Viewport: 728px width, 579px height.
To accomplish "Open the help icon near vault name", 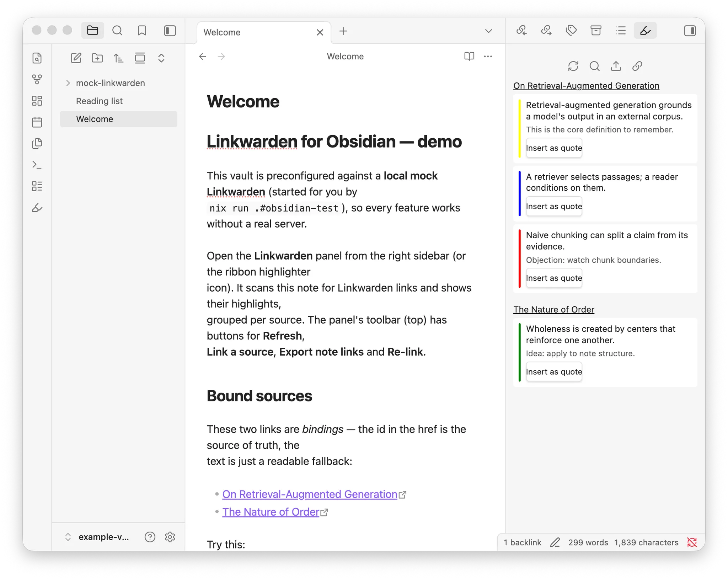I will (x=150, y=537).
